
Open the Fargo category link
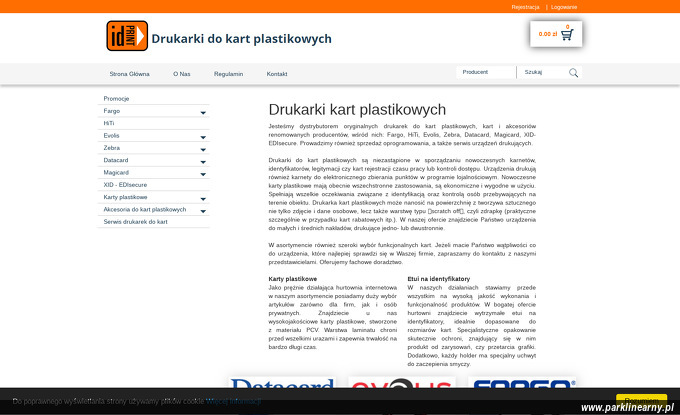tap(111, 111)
